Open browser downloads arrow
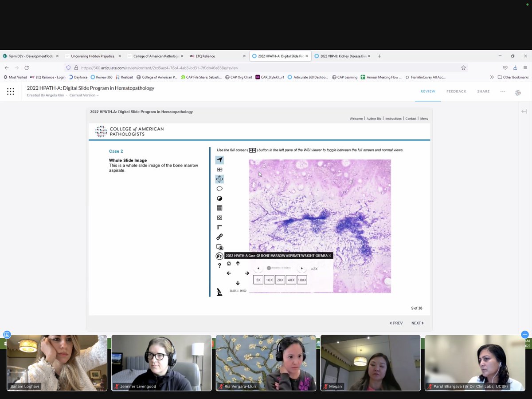The height and width of the screenshot is (399, 532). point(515,68)
